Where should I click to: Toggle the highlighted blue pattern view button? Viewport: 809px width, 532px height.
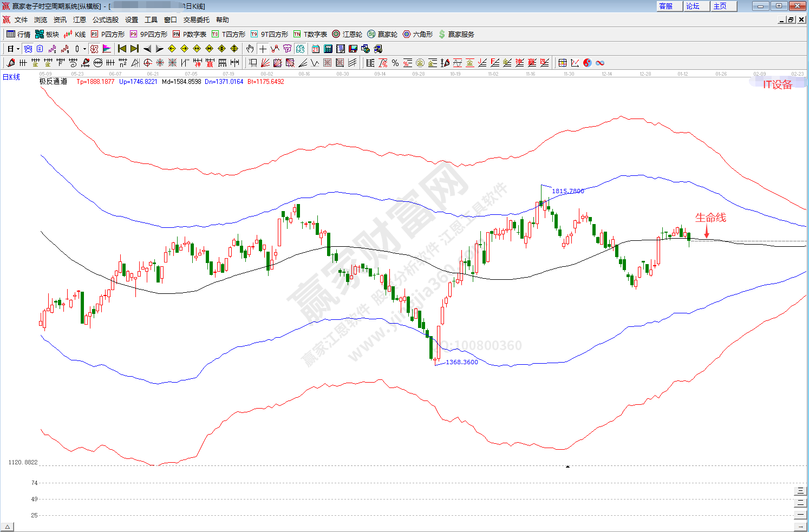tap(28, 49)
